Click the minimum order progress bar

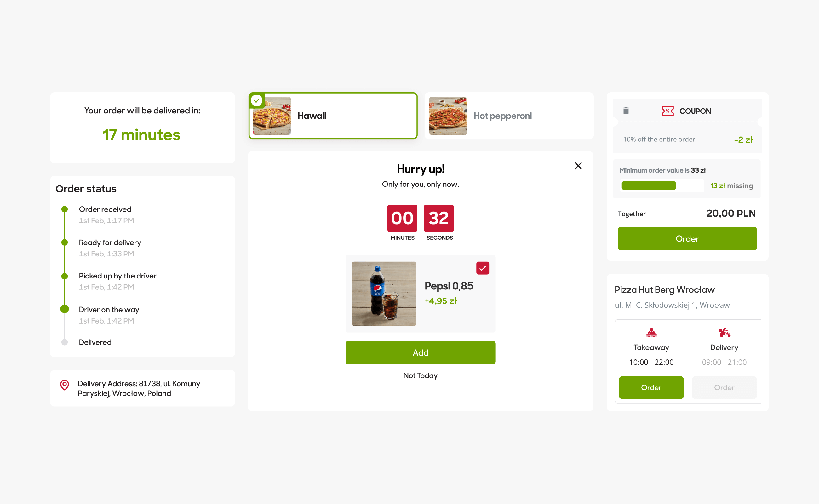click(x=662, y=186)
